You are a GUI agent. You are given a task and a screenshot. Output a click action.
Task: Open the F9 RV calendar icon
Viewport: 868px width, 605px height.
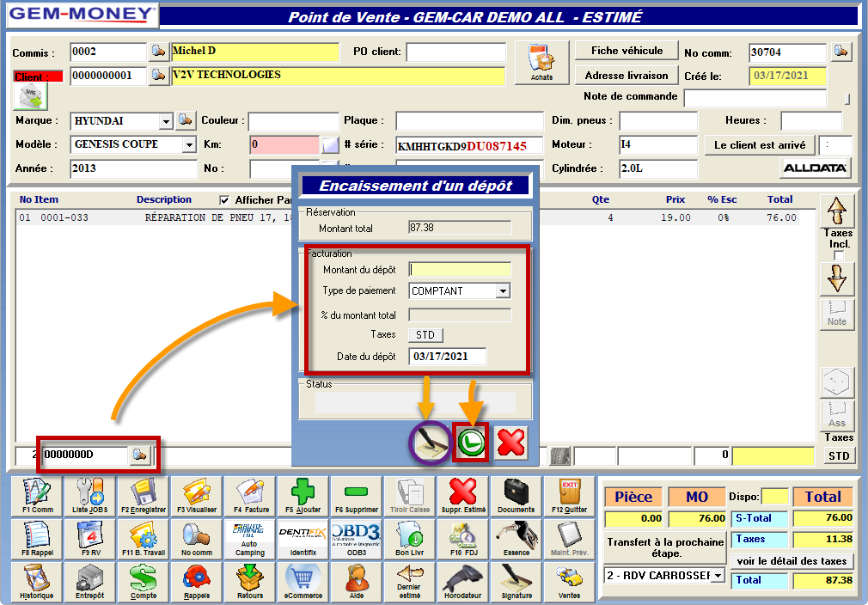[x=89, y=539]
